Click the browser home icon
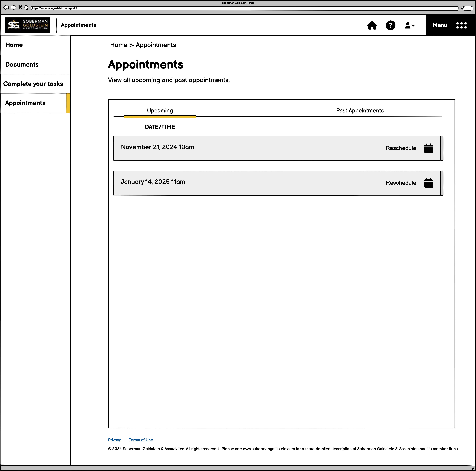 (26, 8)
